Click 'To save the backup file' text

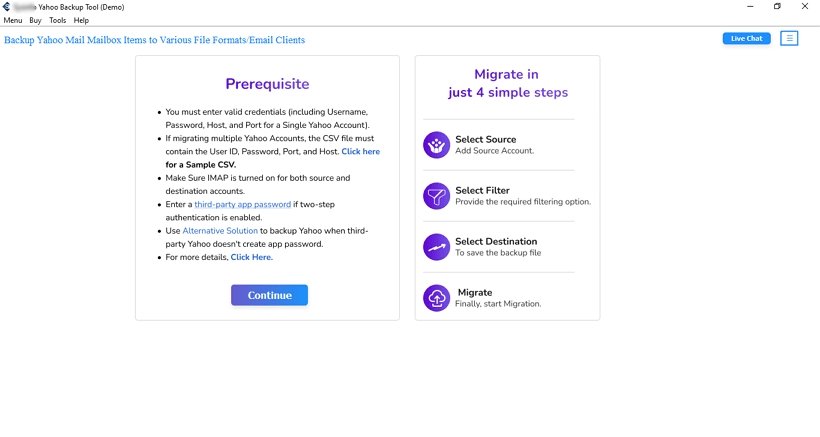(x=498, y=252)
